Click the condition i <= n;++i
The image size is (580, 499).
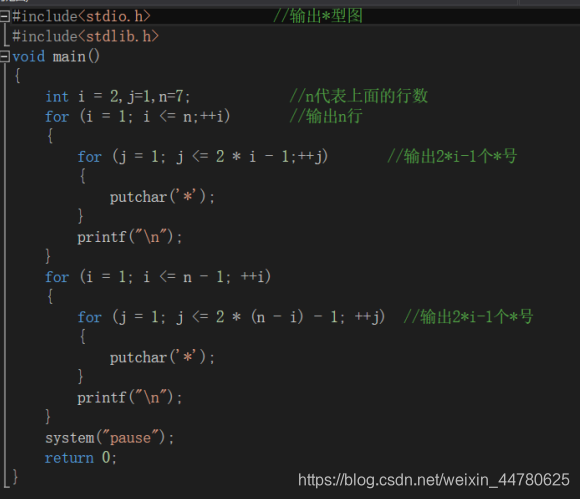tap(183, 117)
